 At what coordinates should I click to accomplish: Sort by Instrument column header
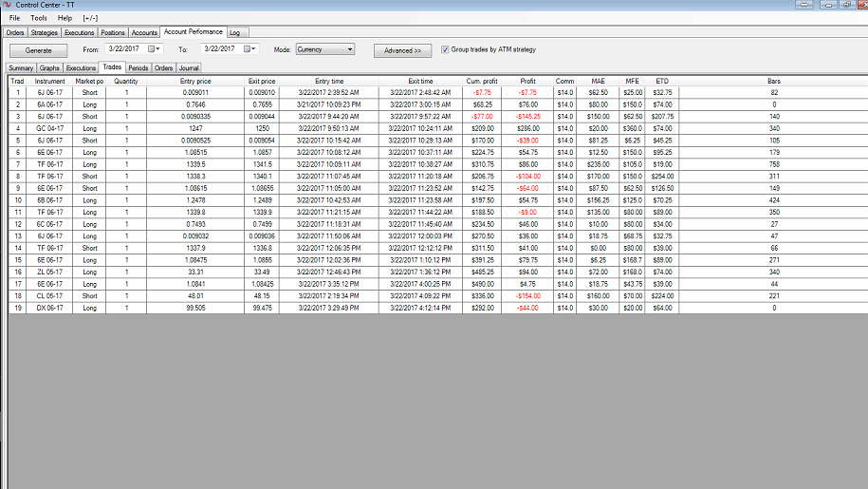point(49,81)
